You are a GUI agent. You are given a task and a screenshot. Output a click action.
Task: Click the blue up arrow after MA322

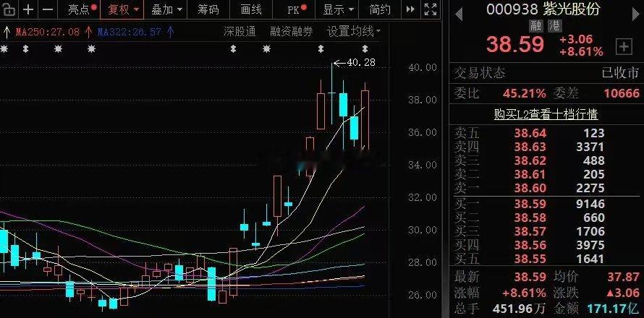click(171, 32)
